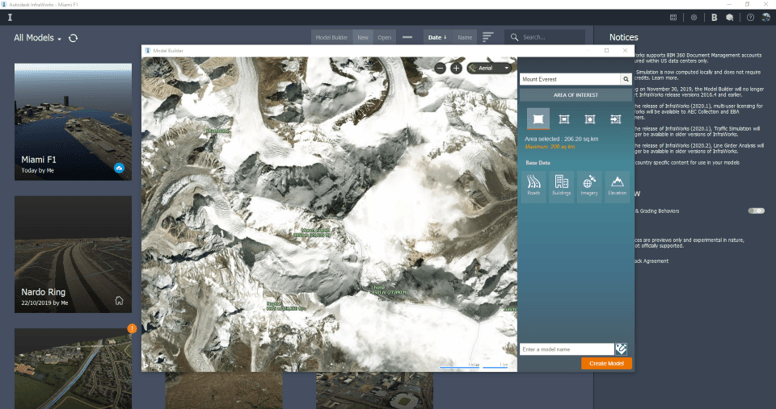Click the home icon on Nardo Ring
Viewport: 776px width, 409px height.
pos(119,301)
